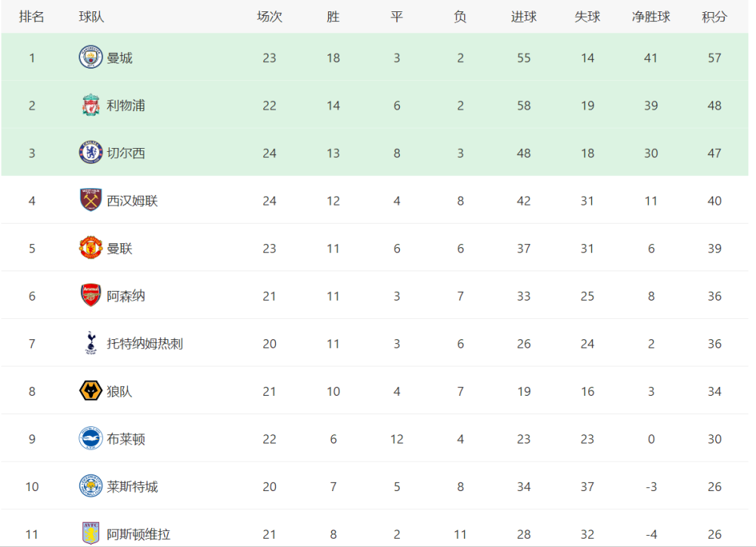Click the Manchester City crest icon
Viewport: 756px width, 547px height.
click(91, 57)
